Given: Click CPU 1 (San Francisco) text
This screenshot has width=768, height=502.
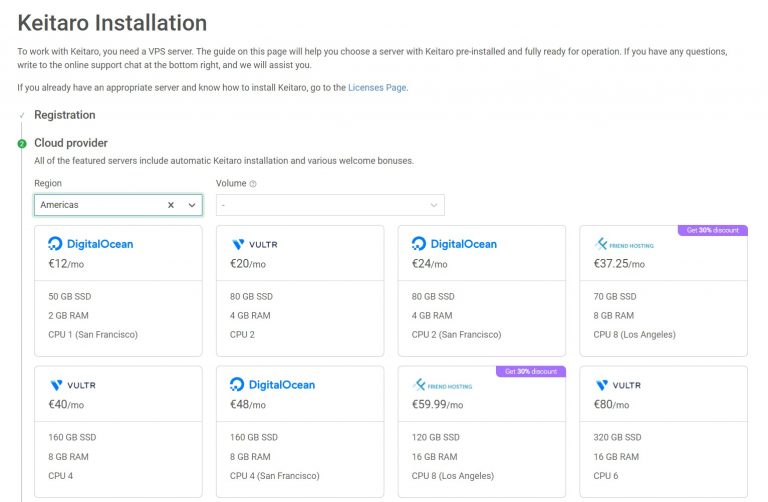Looking at the screenshot, I should [93, 335].
